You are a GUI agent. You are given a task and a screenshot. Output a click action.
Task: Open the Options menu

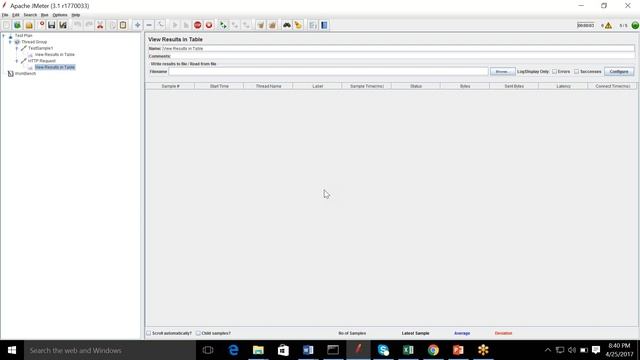pyautogui.click(x=60, y=15)
